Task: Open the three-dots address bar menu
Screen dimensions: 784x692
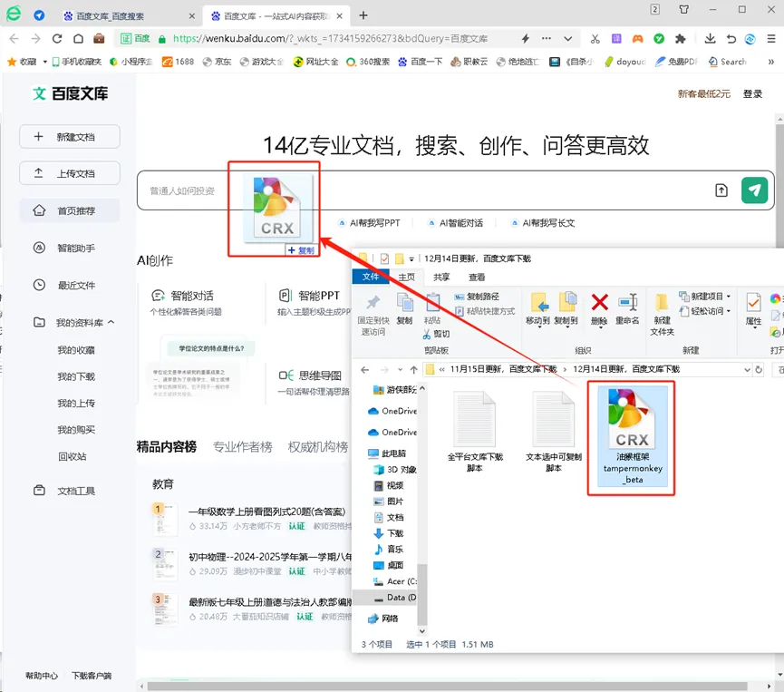Action: click(547, 38)
